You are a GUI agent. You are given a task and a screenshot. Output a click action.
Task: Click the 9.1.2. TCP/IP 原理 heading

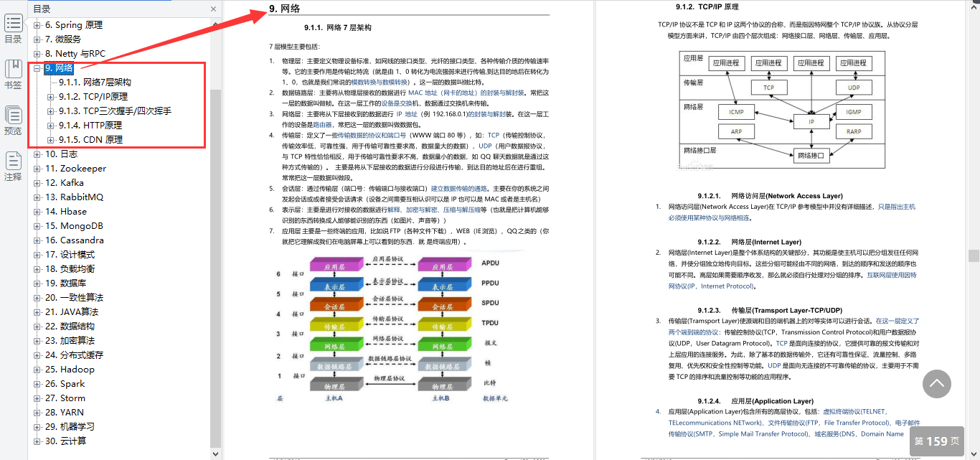point(707,7)
